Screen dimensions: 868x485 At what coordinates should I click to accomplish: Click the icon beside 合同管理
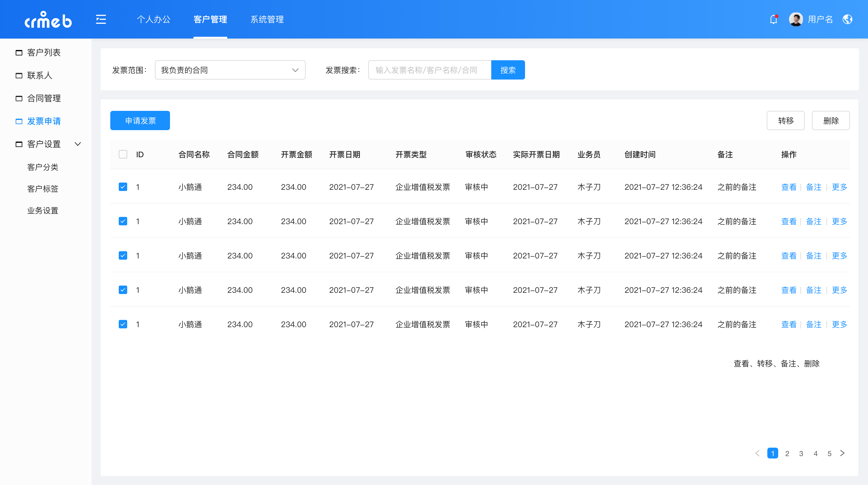19,98
